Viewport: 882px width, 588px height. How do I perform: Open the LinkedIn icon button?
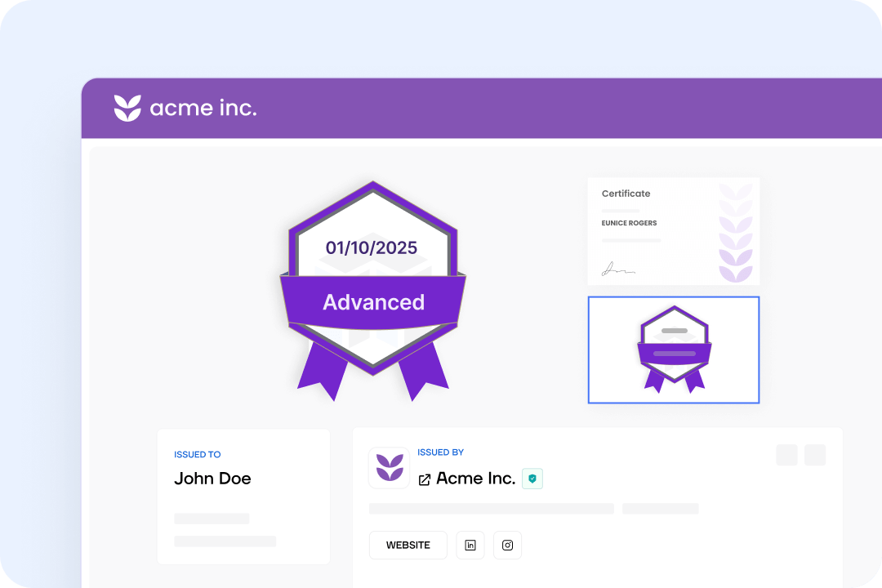(x=470, y=546)
